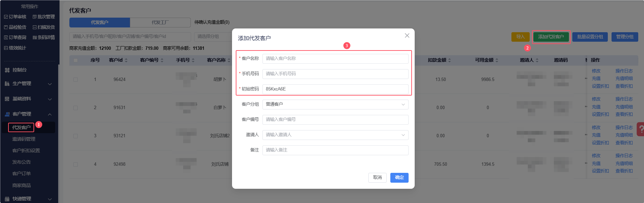The height and width of the screenshot is (203, 644).
Task: Click the 管理分组 button
Action: pos(625,37)
